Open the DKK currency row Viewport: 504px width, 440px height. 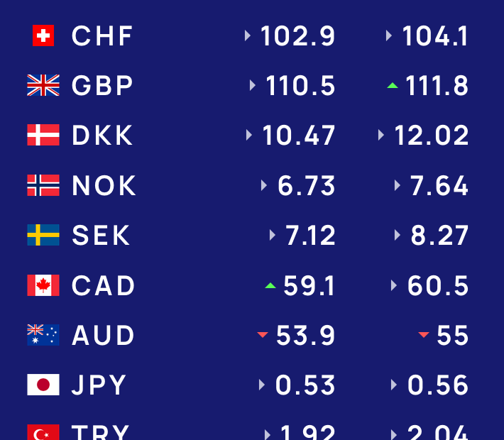(x=102, y=136)
